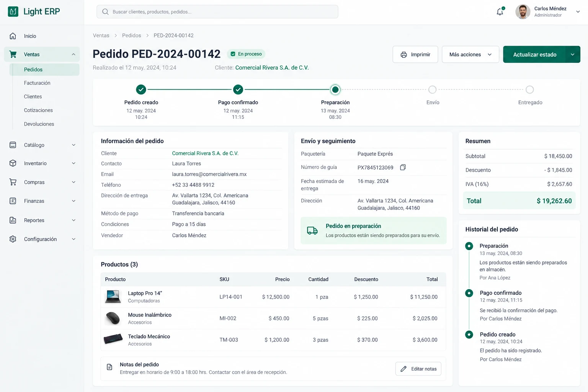Click the Editar notas button
The width and height of the screenshot is (588, 392).
[418, 369]
